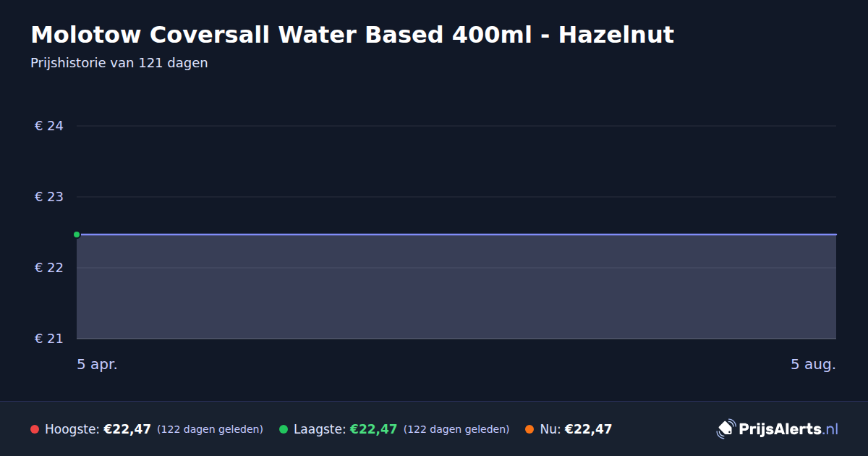868x456 pixels.
Task: Click the orange Nu indicator dot
Action: [529, 429]
